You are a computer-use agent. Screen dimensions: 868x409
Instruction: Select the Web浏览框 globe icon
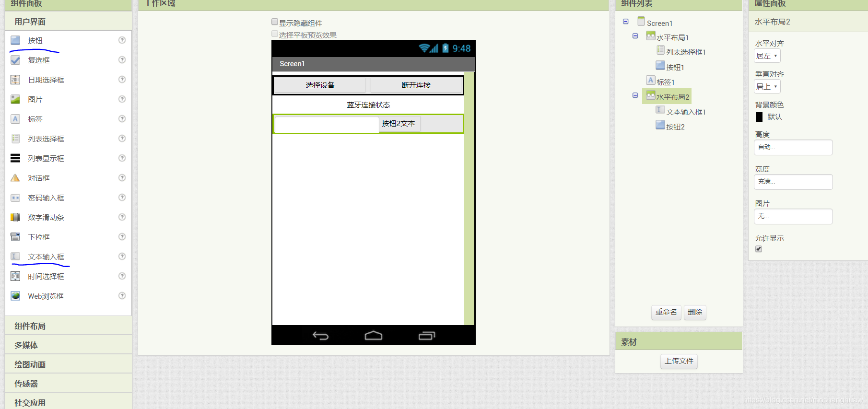pyautogui.click(x=15, y=296)
